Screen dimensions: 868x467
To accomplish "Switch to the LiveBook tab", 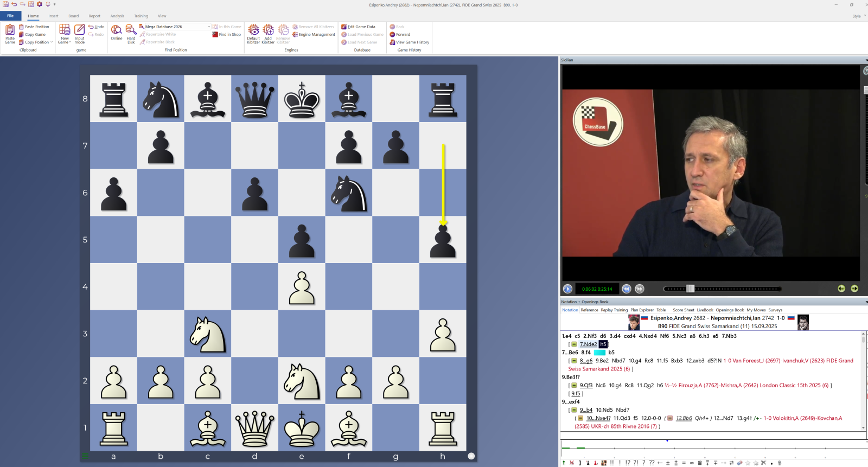I will point(705,310).
